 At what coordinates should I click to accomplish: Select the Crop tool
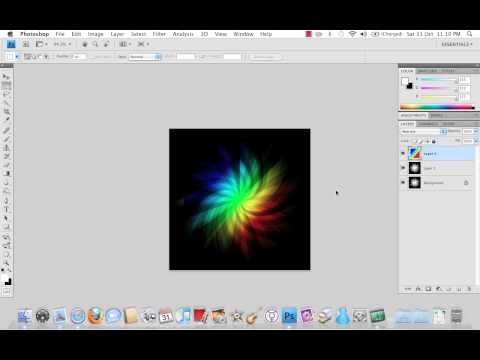(6, 111)
